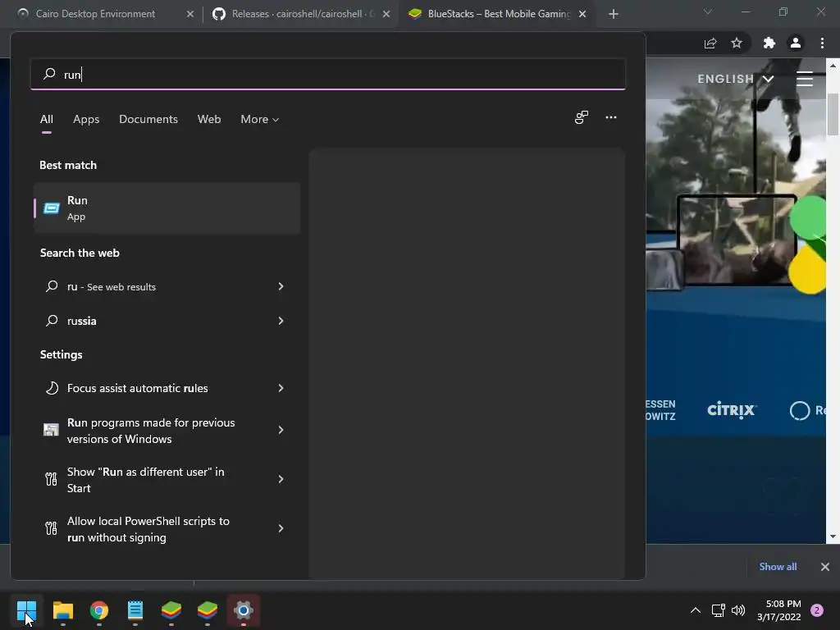Expand the russia suggestion arrow
840x630 pixels.
click(x=281, y=321)
